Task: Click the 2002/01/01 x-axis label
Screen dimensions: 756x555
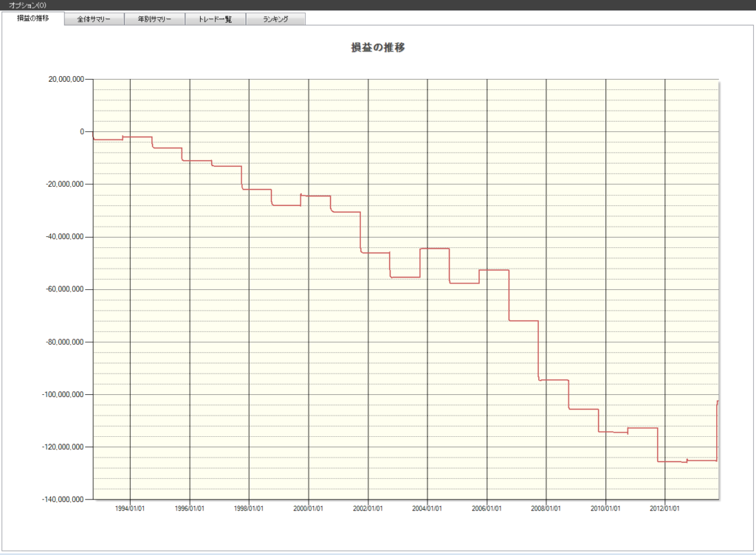Action: point(368,509)
